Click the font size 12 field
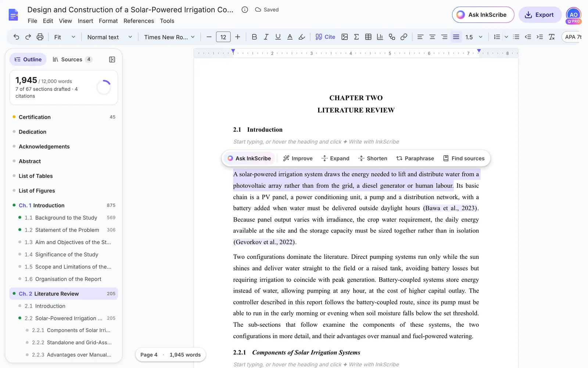The height and width of the screenshot is (368, 588). click(223, 37)
